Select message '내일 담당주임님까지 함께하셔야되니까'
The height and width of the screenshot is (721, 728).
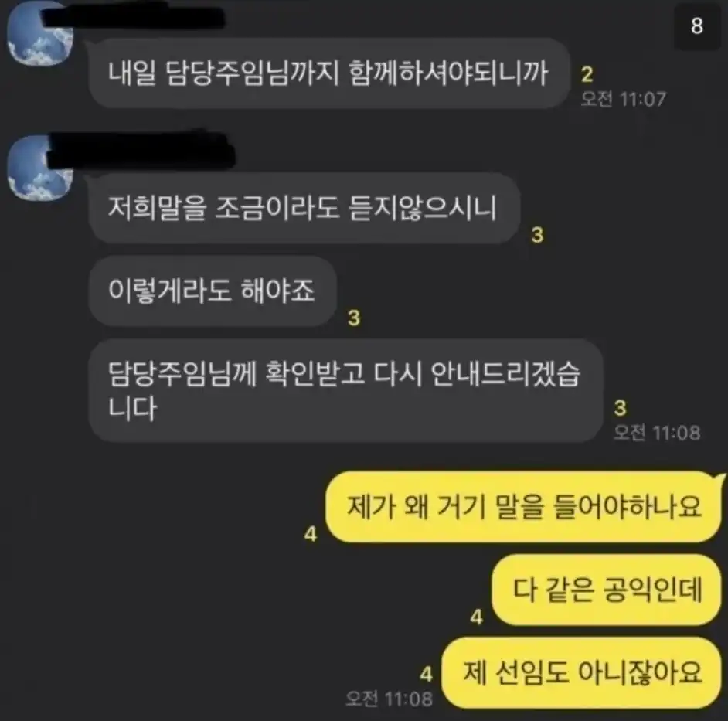pyautogui.click(x=329, y=73)
